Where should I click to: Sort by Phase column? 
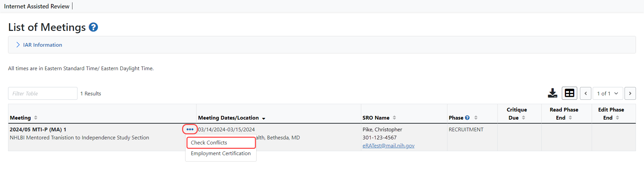click(x=476, y=118)
